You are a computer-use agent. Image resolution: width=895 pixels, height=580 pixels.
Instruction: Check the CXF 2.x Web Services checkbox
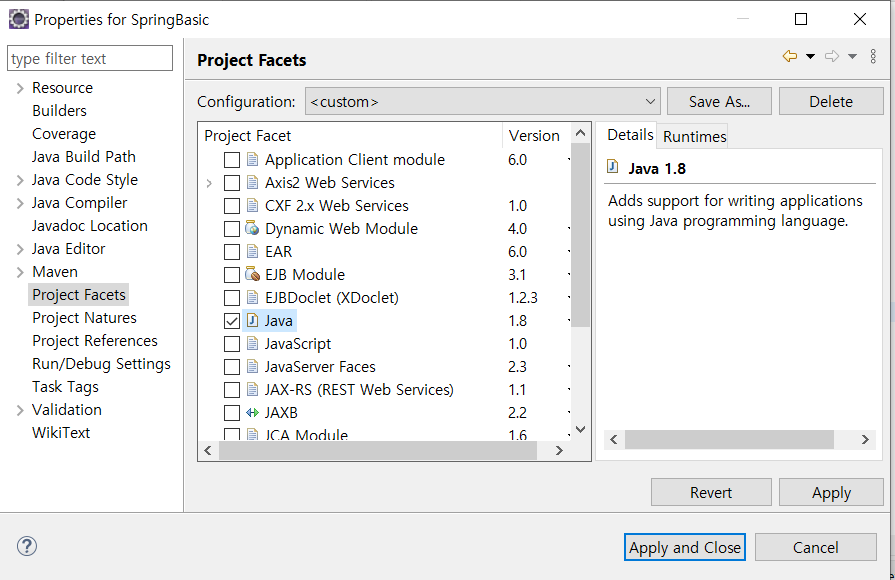pyautogui.click(x=232, y=206)
